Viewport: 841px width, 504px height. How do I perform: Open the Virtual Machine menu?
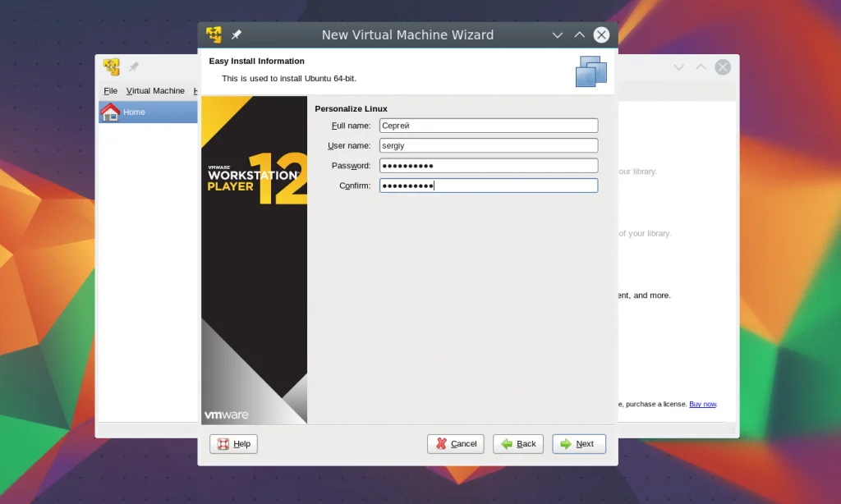[x=155, y=91]
